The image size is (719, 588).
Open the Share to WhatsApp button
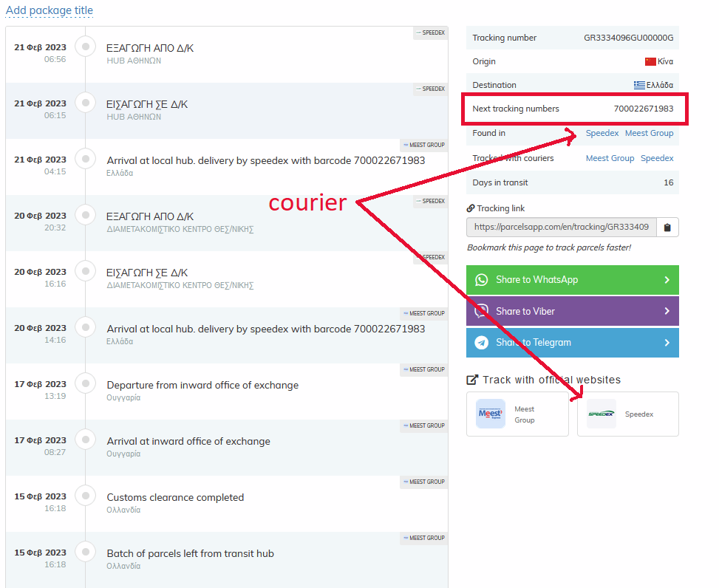point(572,280)
